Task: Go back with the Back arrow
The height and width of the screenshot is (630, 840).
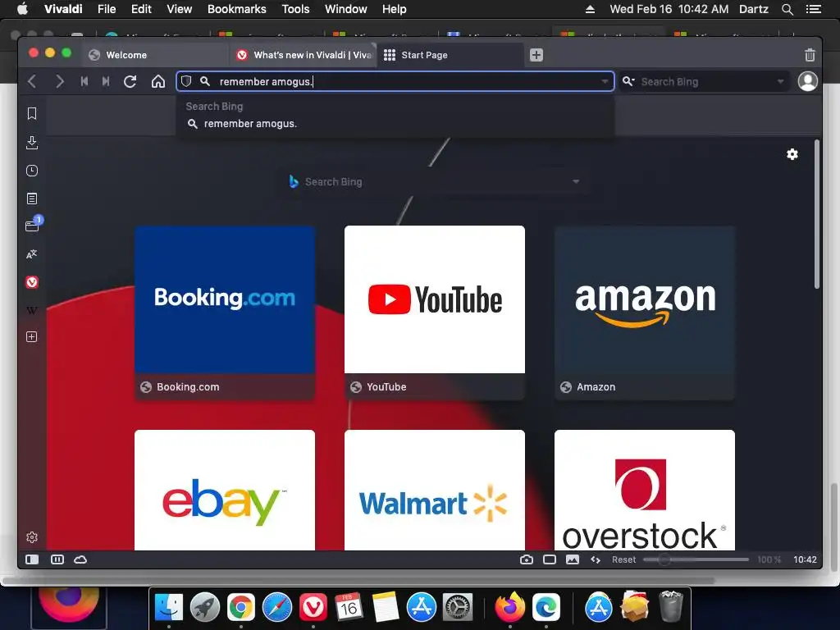Action: tap(32, 81)
